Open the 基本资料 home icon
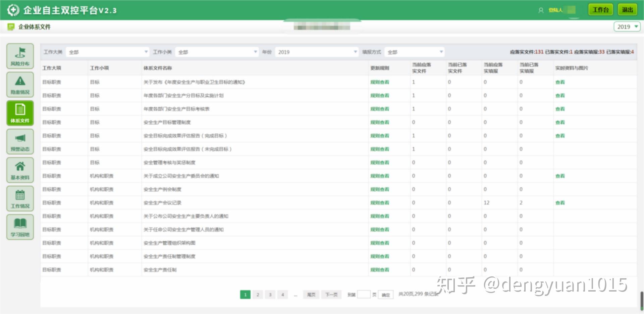 tap(20, 170)
